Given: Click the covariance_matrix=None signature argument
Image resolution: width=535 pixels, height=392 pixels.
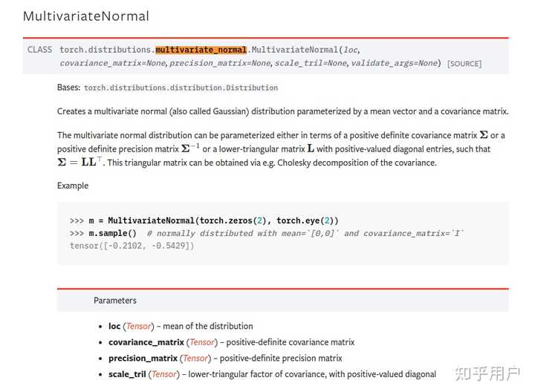Looking at the screenshot, I should (x=113, y=63).
